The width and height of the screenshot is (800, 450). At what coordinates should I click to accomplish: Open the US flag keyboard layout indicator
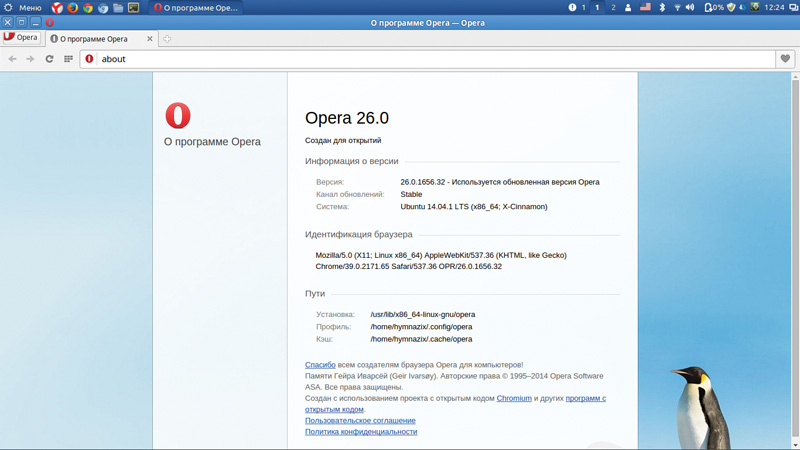coord(645,7)
